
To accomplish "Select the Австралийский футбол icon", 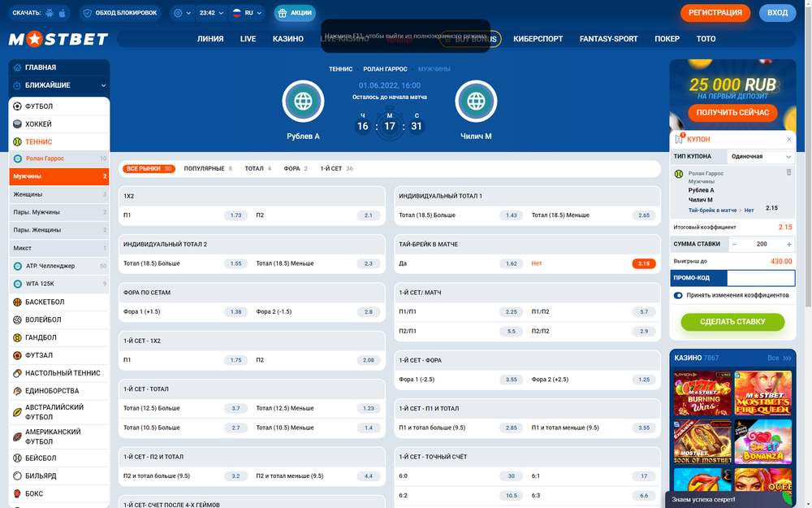I will click(x=17, y=412).
